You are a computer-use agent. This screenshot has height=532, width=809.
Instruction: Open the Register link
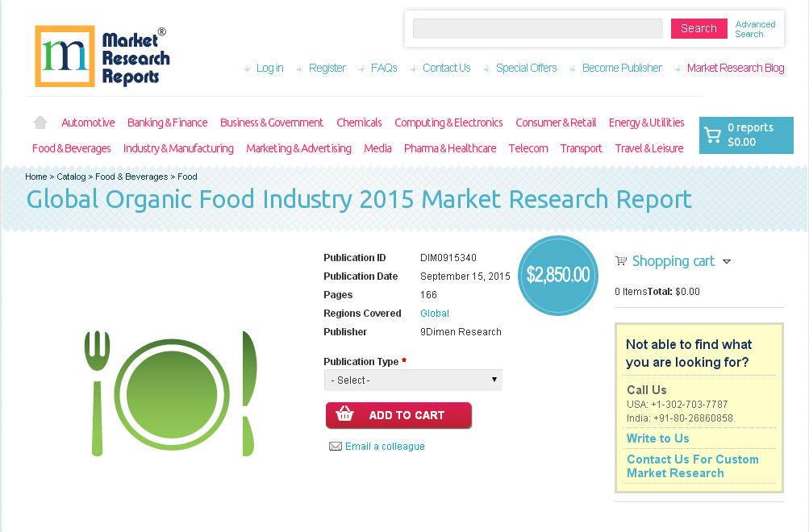[x=327, y=68]
